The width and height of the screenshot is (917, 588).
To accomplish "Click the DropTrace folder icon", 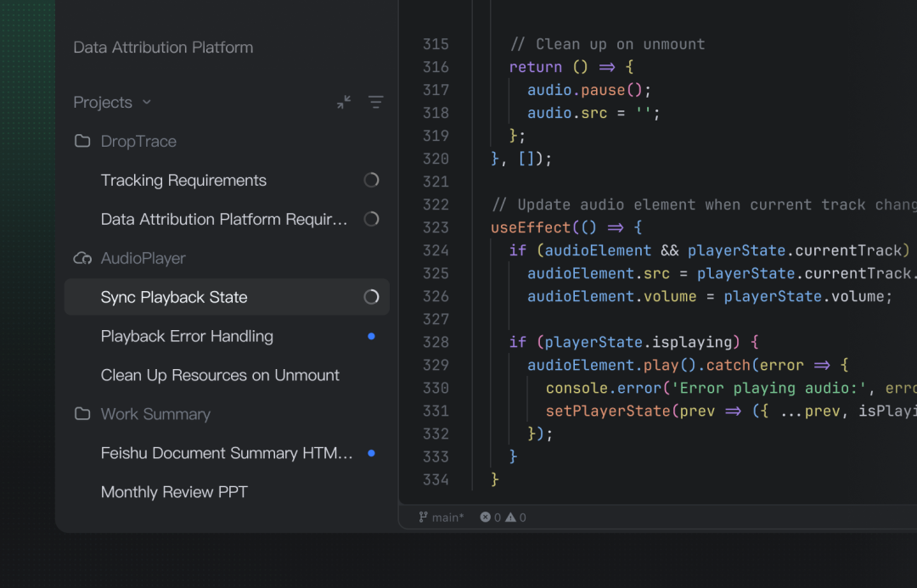I will click(82, 141).
